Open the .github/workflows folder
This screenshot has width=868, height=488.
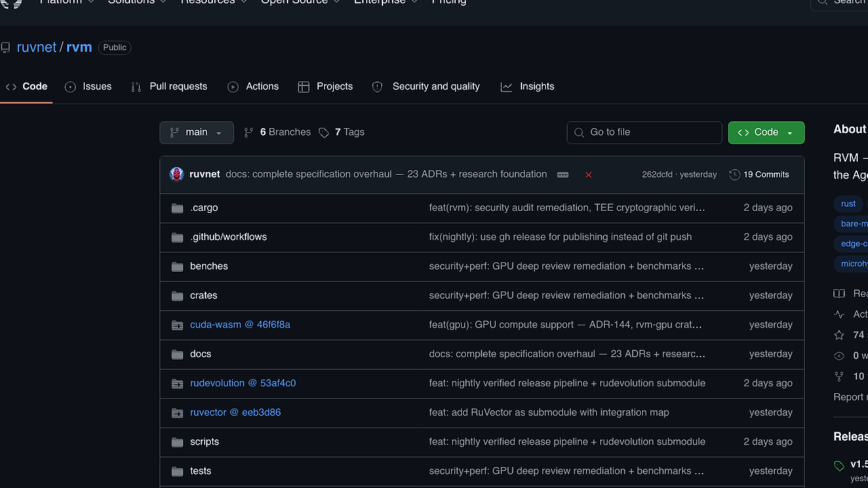pos(229,237)
